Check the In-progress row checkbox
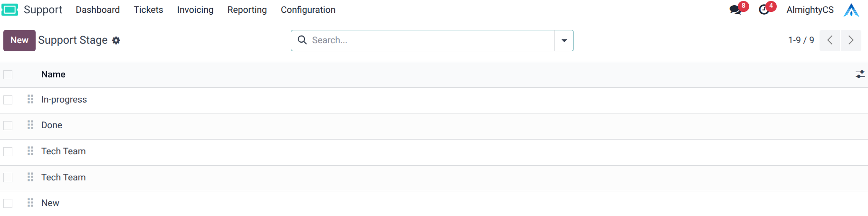This screenshot has width=868, height=216. [8, 100]
